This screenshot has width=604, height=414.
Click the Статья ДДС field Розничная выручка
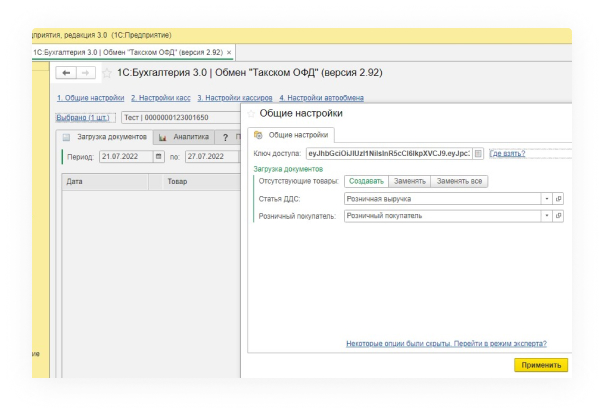[x=443, y=199]
